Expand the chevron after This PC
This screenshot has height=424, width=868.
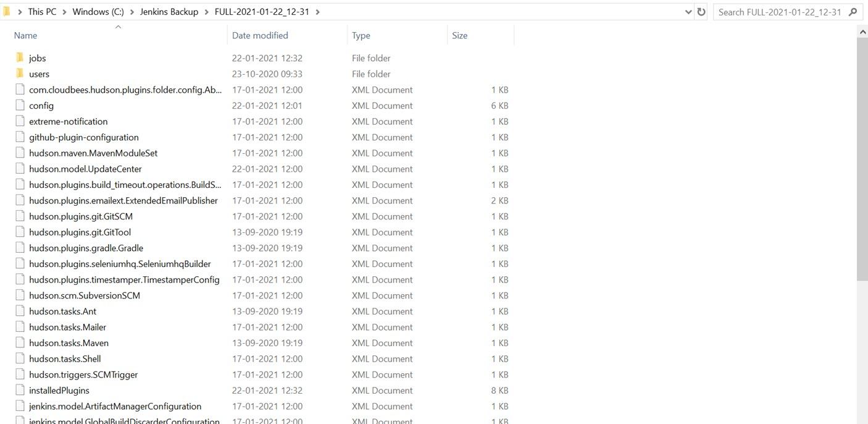click(x=65, y=12)
